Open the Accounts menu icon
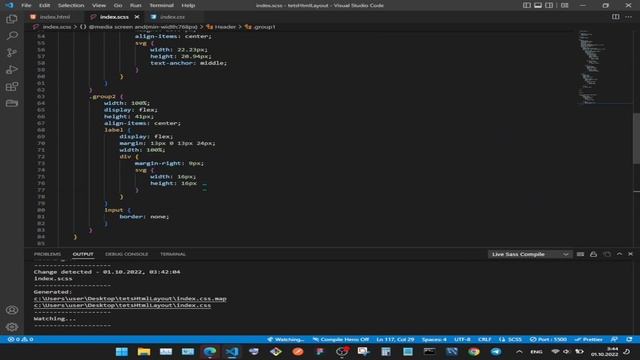This screenshot has width=640, height=360. click(12, 310)
